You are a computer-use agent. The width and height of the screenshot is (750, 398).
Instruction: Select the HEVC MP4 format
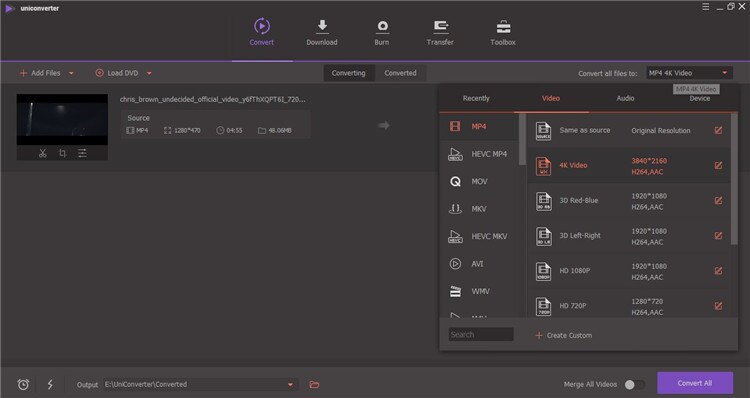(478, 154)
